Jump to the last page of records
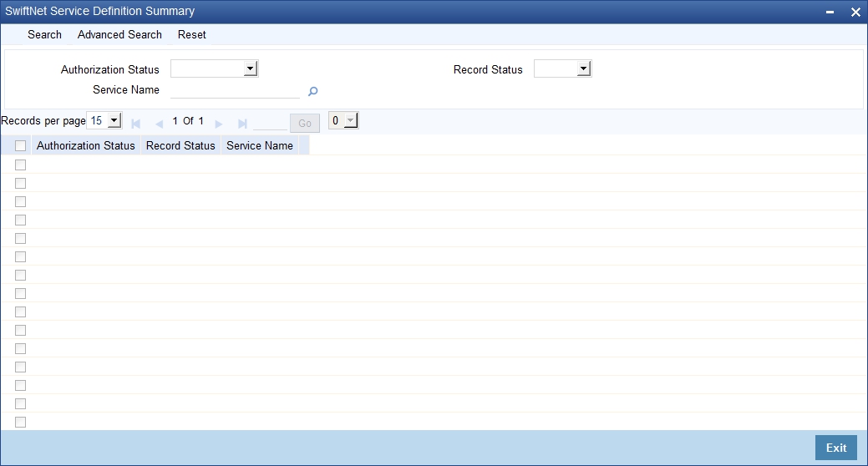The height and width of the screenshot is (466, 868). 242,124
